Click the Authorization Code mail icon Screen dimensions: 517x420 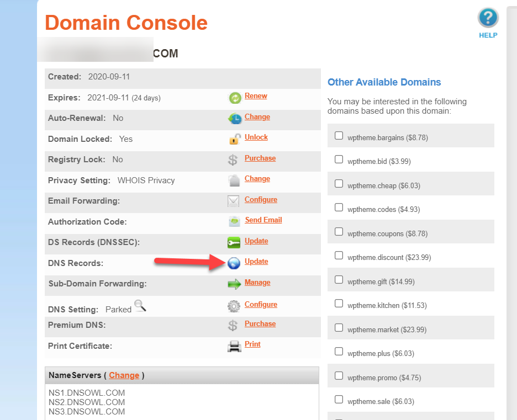pyautogui.click(x=234, y=221)
